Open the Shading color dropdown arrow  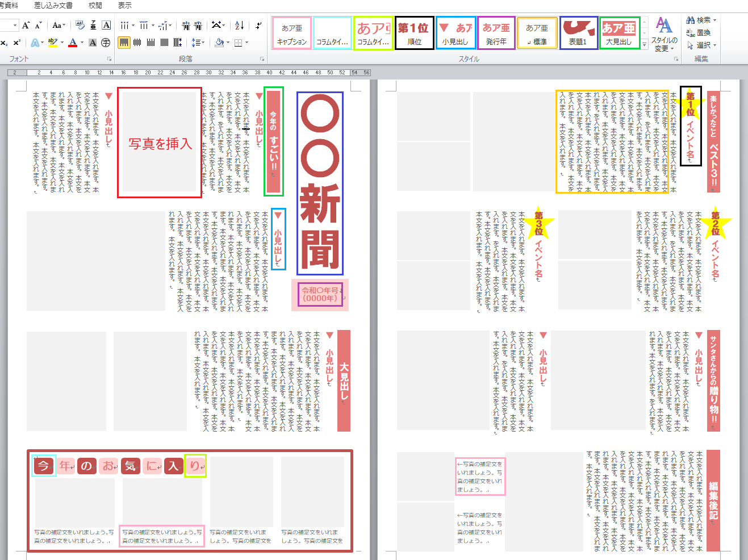pos(228,43)
